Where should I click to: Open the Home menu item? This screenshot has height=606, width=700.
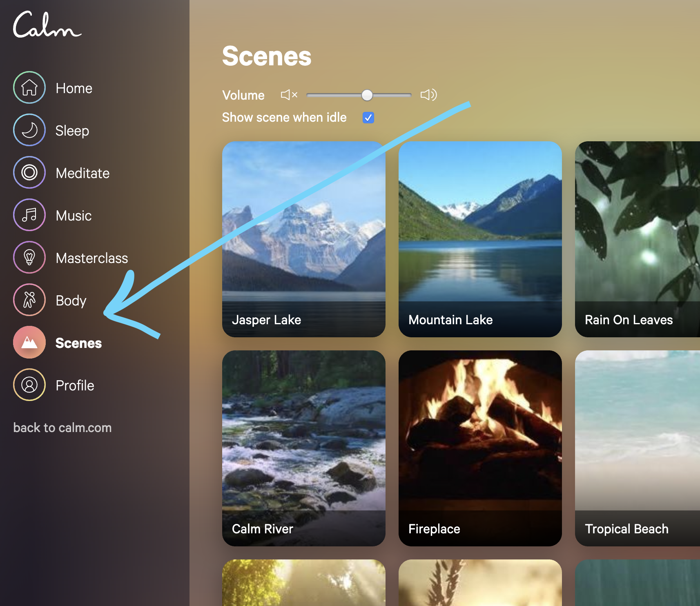tap(74, 88)
